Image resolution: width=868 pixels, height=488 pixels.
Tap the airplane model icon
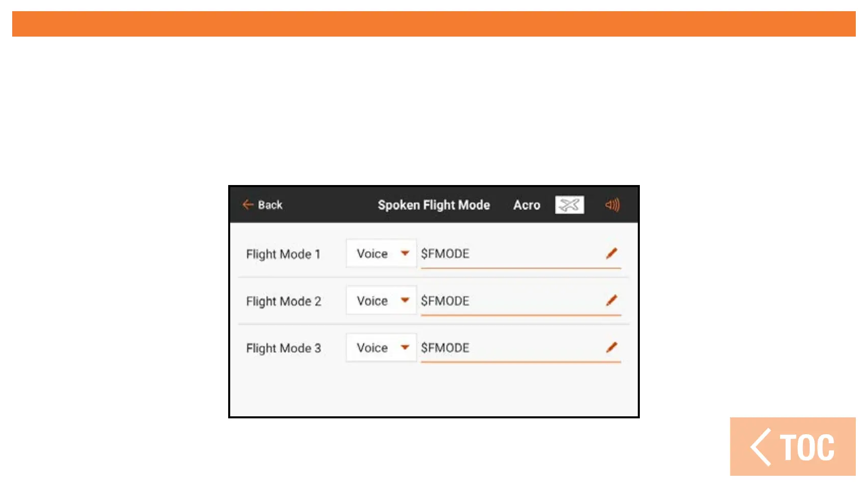(x=569, y=205)
